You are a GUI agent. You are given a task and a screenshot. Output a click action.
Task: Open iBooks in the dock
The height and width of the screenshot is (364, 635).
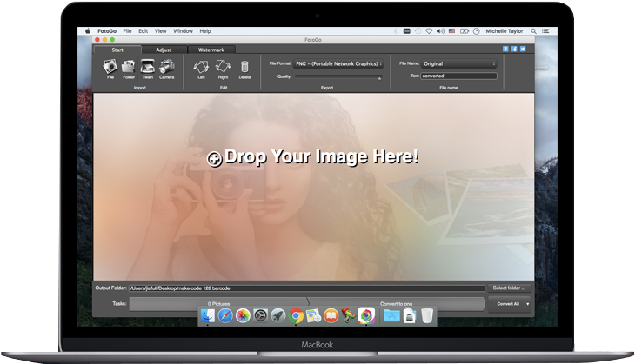(x=331, y=315)
